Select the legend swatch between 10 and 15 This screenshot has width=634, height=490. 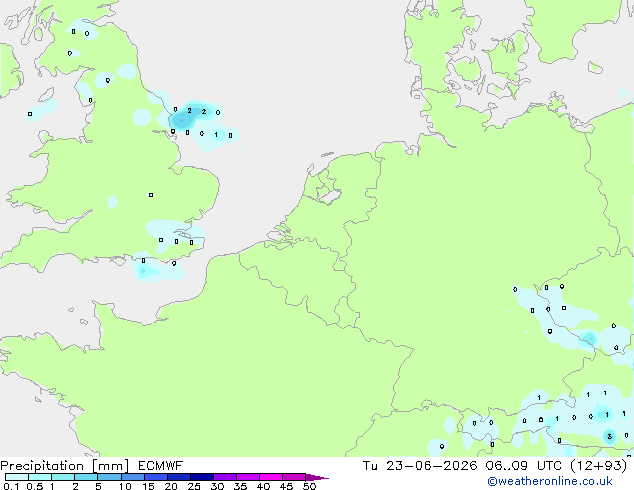pos(133,477)
